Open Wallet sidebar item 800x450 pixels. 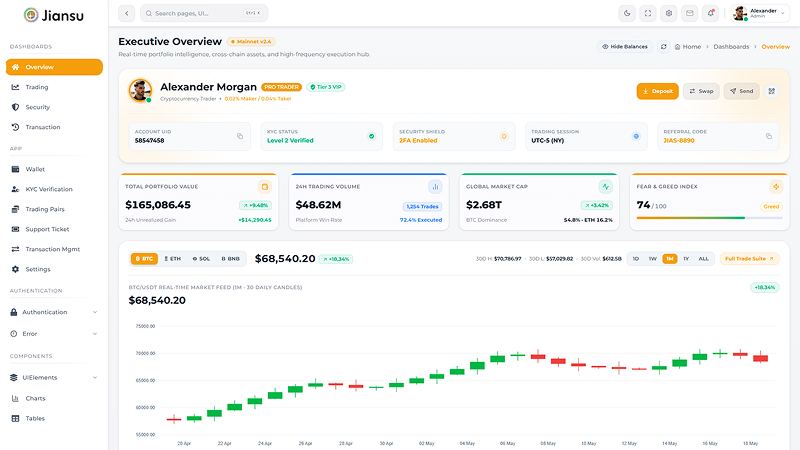coord(54,169)
